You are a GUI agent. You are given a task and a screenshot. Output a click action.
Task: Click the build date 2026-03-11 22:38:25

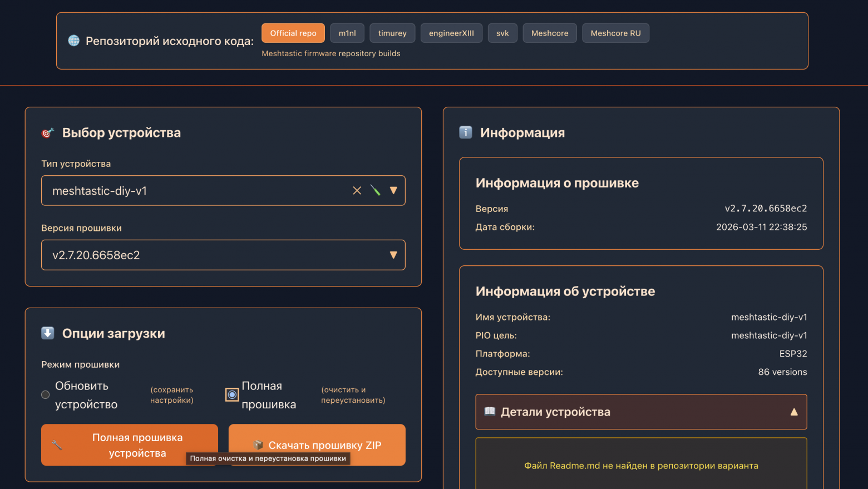(762, 227)
